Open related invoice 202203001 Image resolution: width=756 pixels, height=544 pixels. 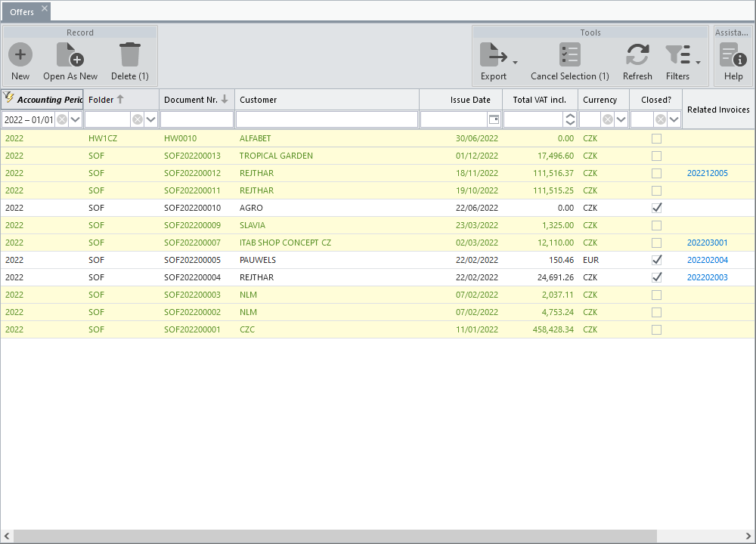[708, 243]
